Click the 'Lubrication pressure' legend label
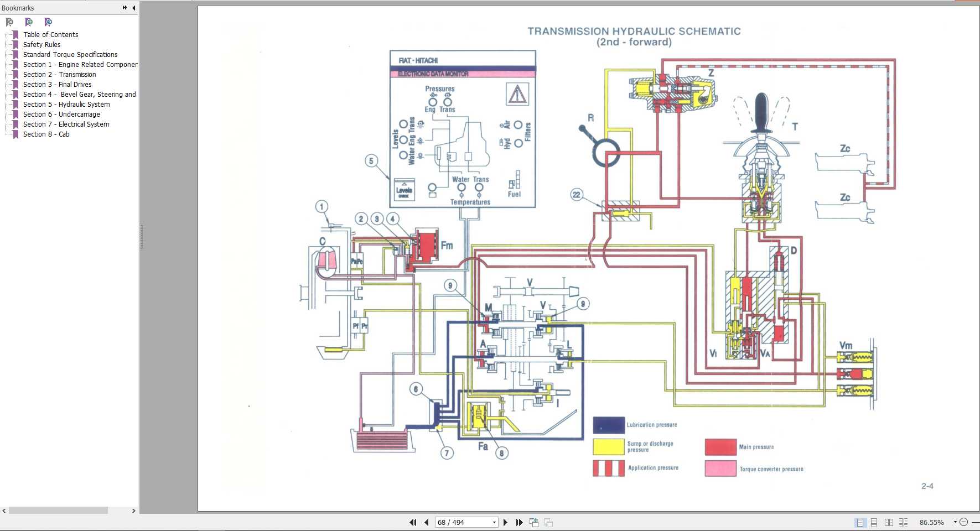The height and width of the screenshot is (531, 980). click(652, 425)
